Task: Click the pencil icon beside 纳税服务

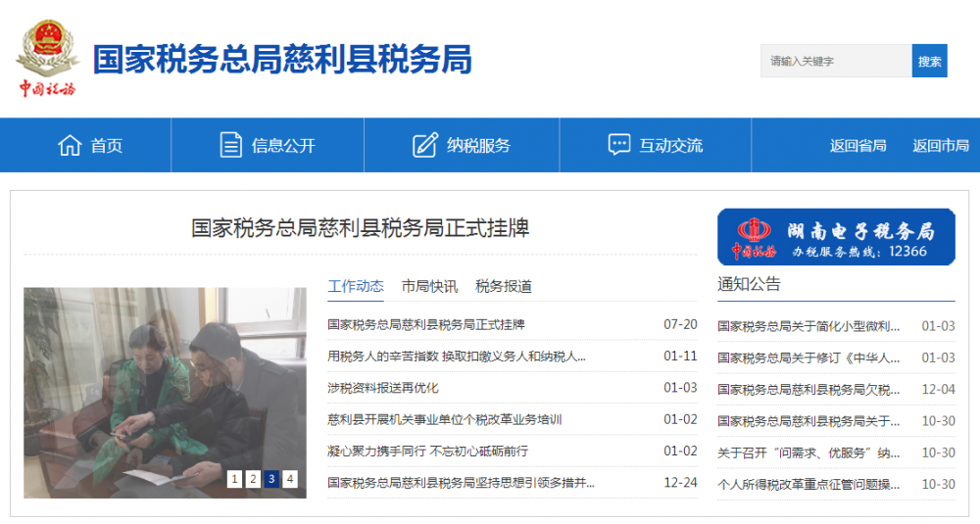Action: 425,145
